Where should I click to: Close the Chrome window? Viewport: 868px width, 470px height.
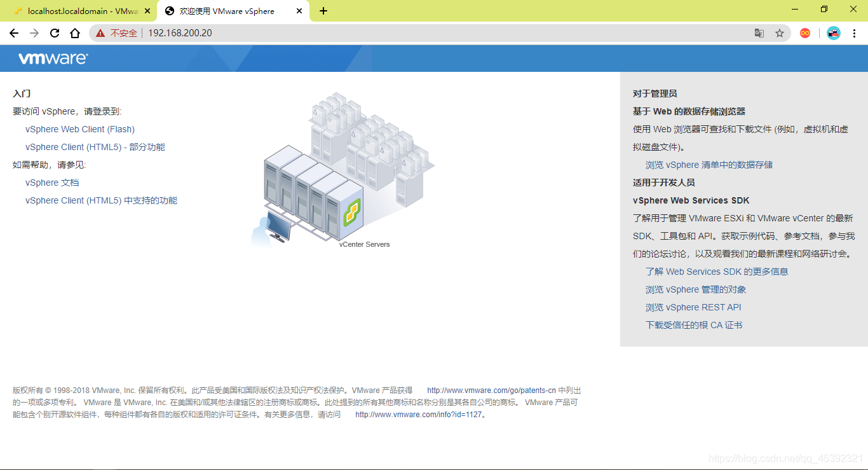(x=853, y=10)
